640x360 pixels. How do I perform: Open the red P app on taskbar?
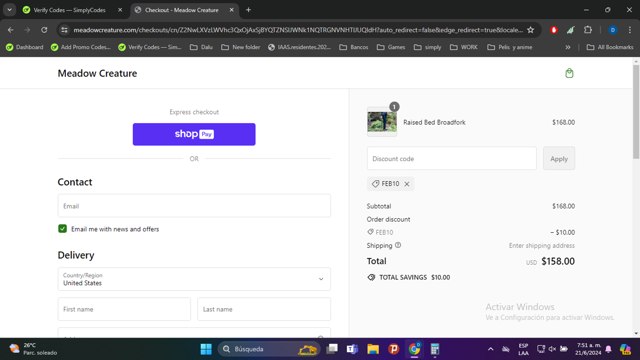click(393, 349)
